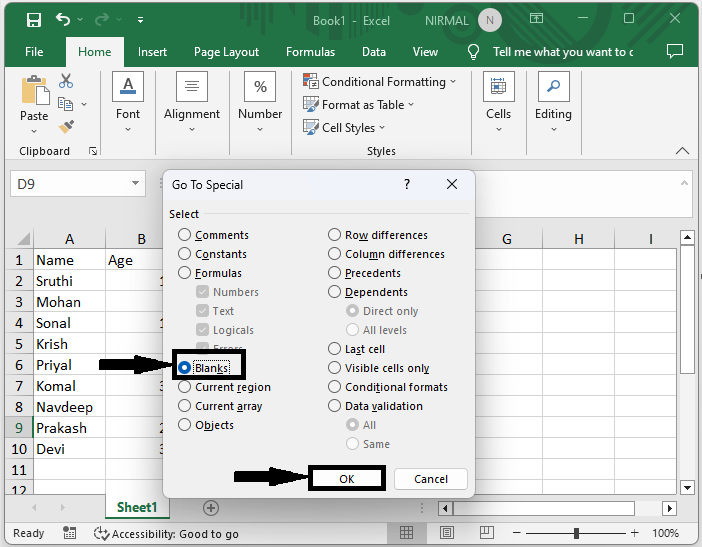This screenshot has width=702, height=547.
Task: Click the Cut scissors icon
Action: 67,81
